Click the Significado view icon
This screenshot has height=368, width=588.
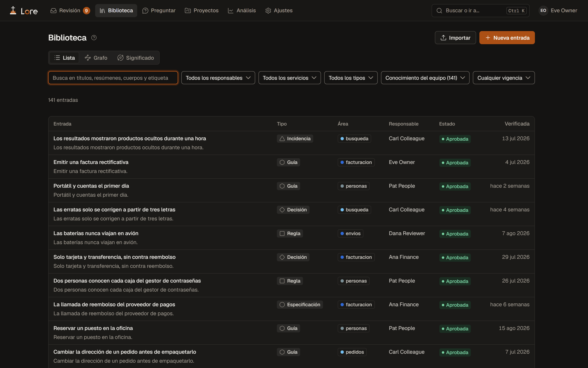[120, 58]
